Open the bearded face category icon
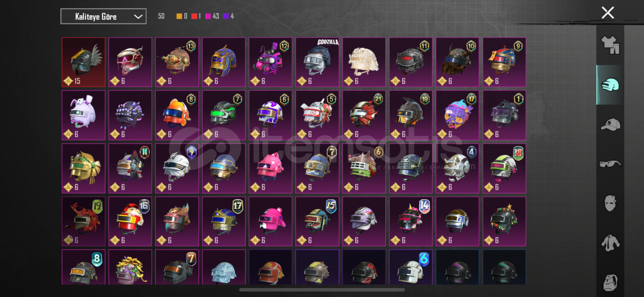 tap(610, 282)
